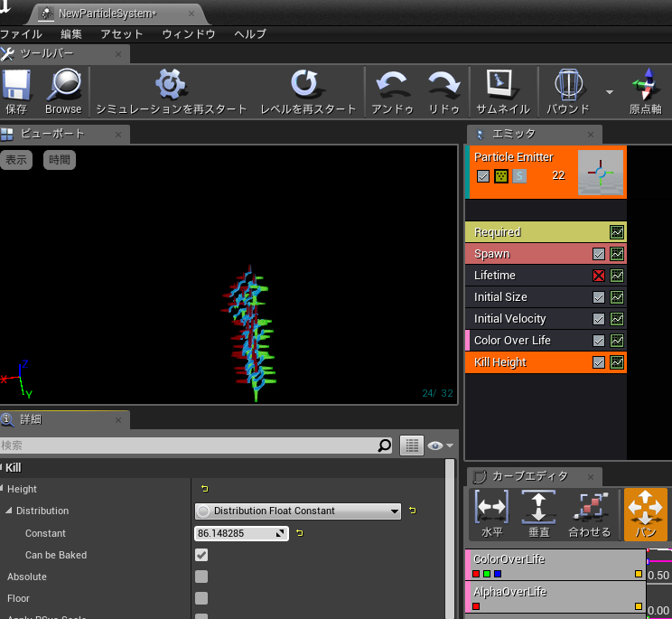Toggle bounds with バウンド
672x619 pixels.
(x=568, y=92)
